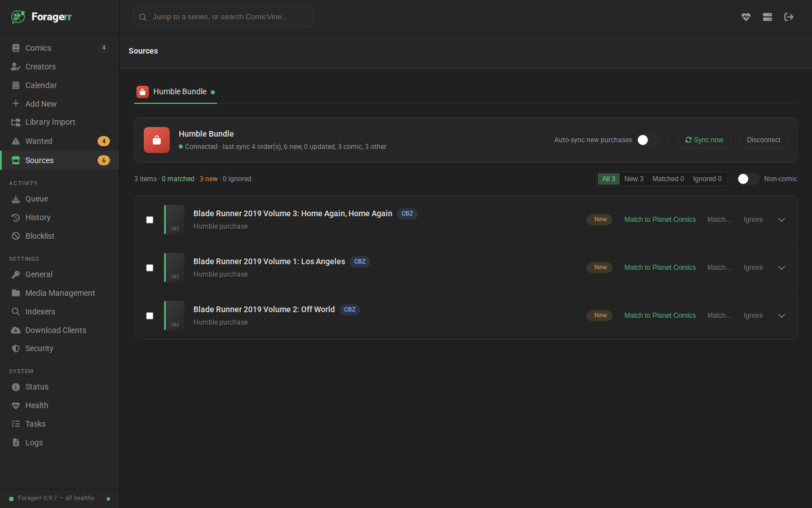
Task: Ignore Blade Runner Volume 3 item
Action: (753, 220)
